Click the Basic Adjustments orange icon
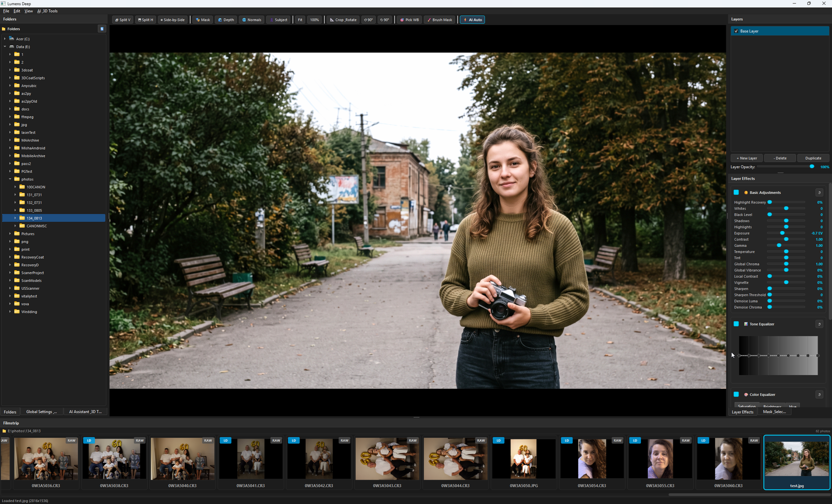The width and height of the screenshot is (832, 504). coord(746,193)
